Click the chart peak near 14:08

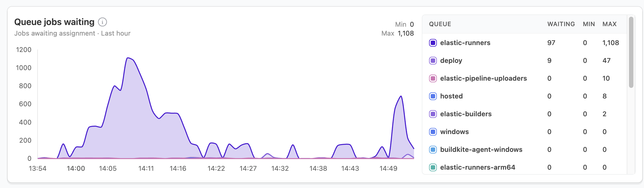[x=128, y=58]
